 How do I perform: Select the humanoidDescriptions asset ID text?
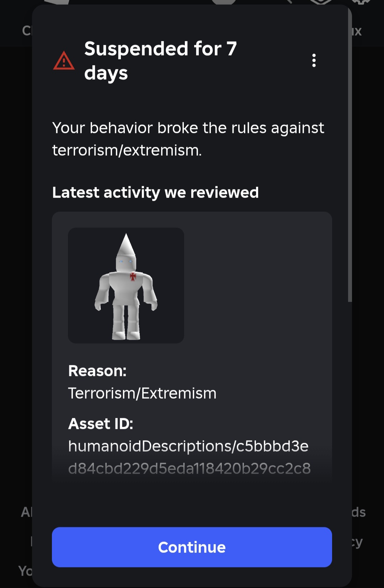click(x=188, y=446)
